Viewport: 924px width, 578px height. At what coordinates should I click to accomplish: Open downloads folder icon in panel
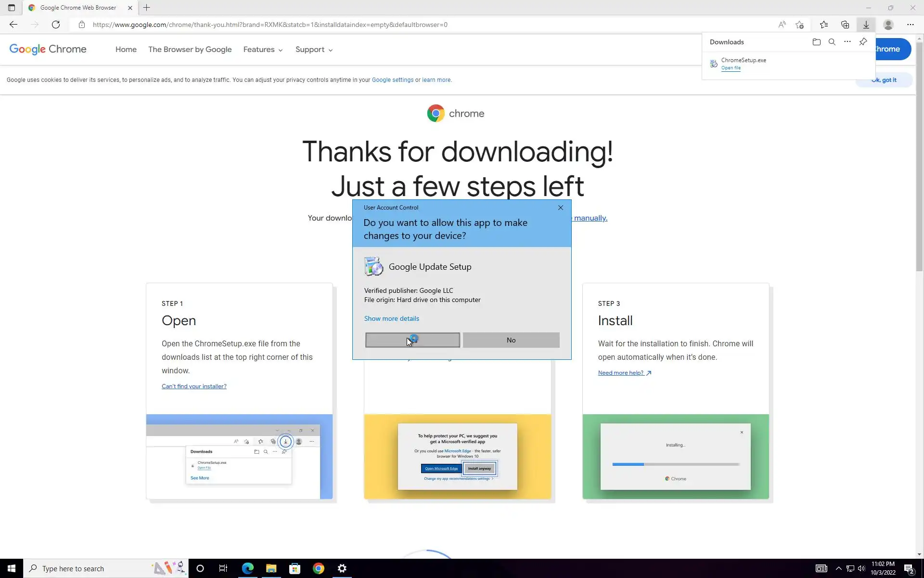(816, 42)
